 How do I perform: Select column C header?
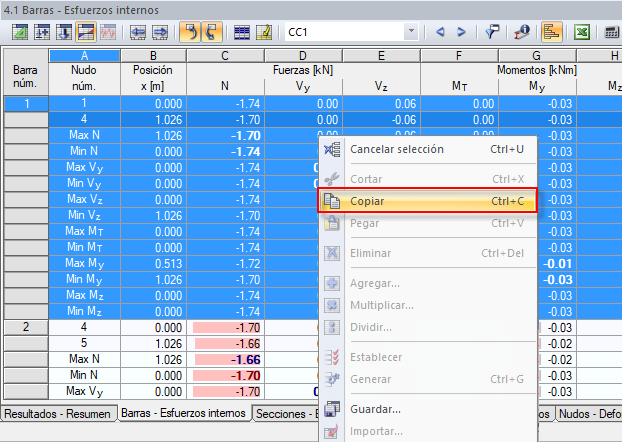click(x=225, y=56)
